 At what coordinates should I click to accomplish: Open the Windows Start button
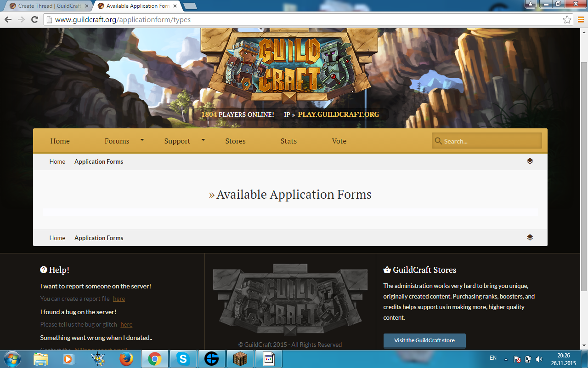click(12, 359)
